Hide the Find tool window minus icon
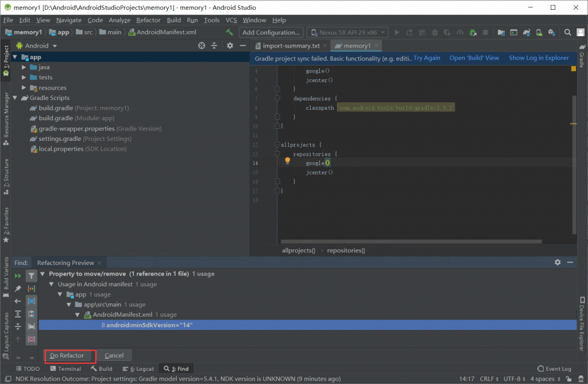Image resolution: width=588 pixels, height=384 pixels. point(570,262)
